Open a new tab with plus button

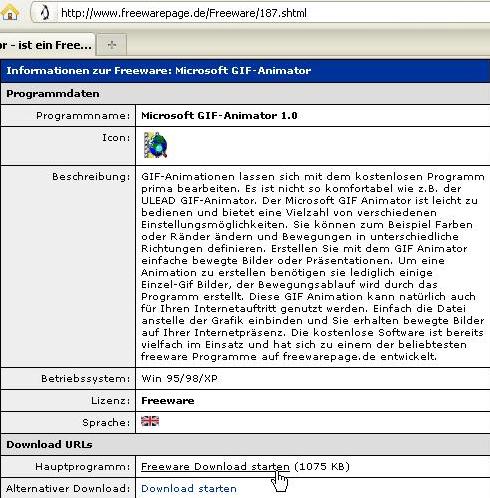tap(112, 44)
